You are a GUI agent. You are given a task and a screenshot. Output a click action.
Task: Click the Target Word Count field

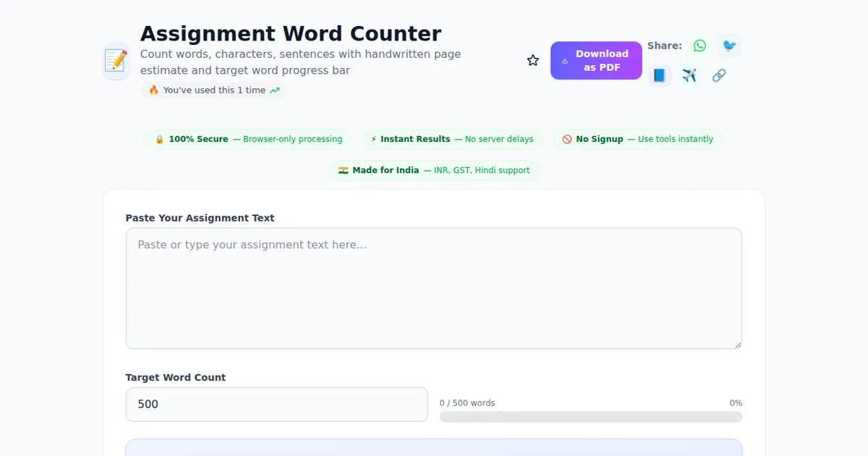pyautogui.click(x=276, y=405)
